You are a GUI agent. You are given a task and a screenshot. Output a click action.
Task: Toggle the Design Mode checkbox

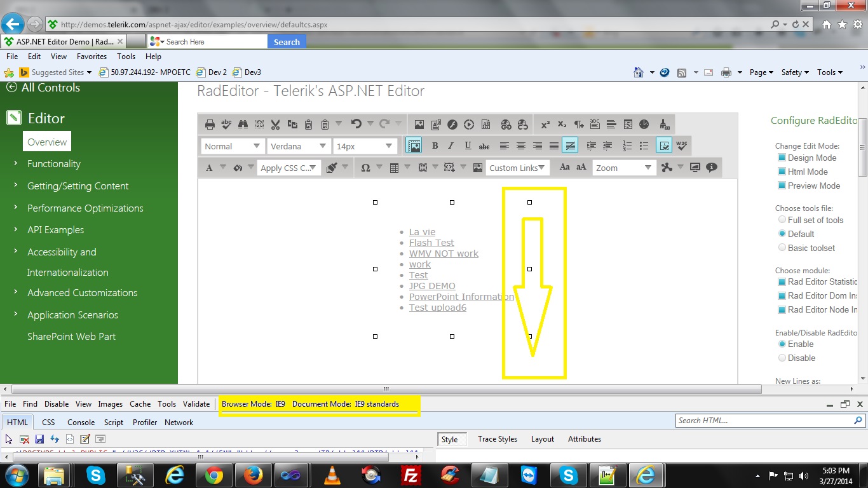click(782, 158)
